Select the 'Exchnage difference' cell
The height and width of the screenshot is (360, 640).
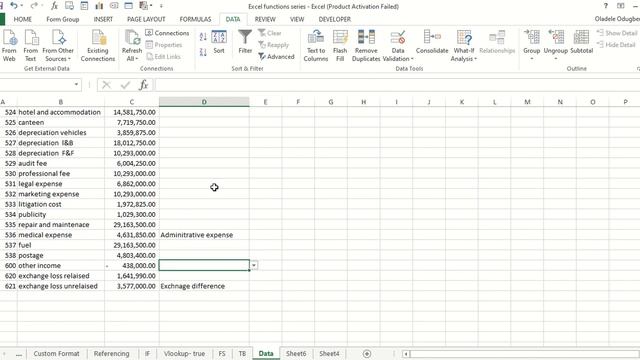(x=204, y=286)
